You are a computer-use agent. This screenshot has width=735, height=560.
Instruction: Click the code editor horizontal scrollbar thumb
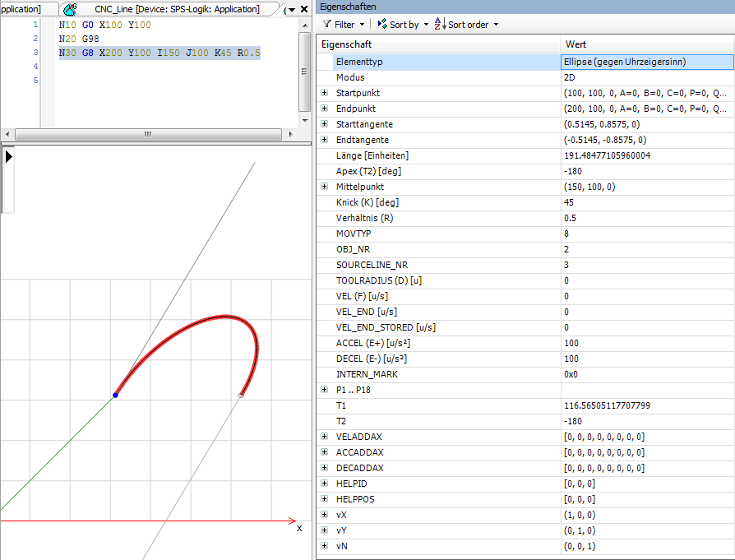click(148, 135)
